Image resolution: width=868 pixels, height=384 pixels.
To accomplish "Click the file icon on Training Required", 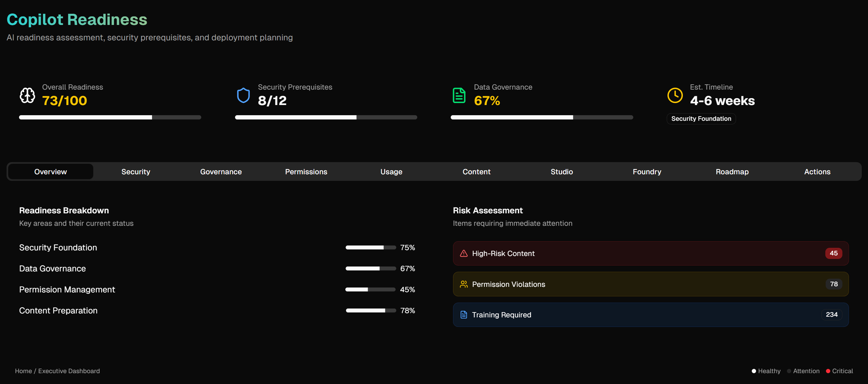I will click(x=463, y=315).
